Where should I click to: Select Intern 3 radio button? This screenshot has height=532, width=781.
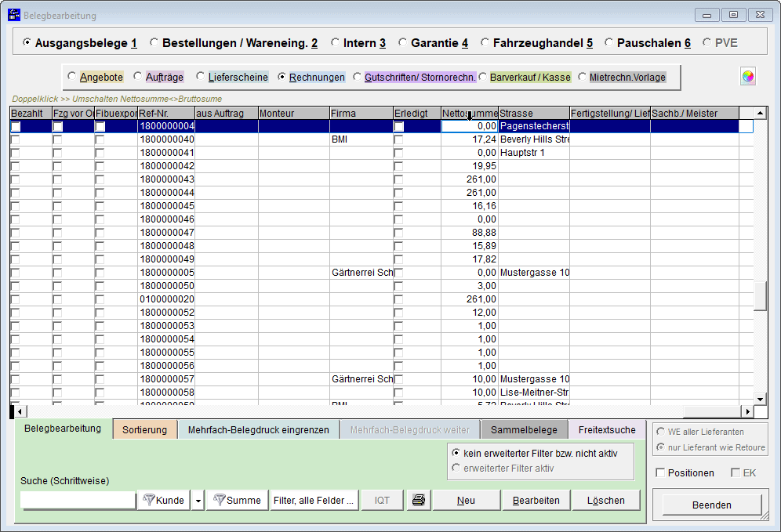(x=335, y=43)
